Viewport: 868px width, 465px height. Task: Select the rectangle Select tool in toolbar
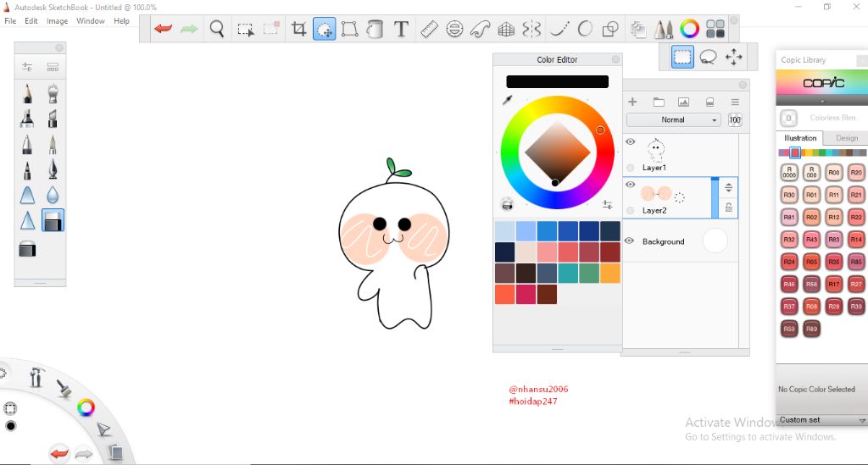(245, 30)
